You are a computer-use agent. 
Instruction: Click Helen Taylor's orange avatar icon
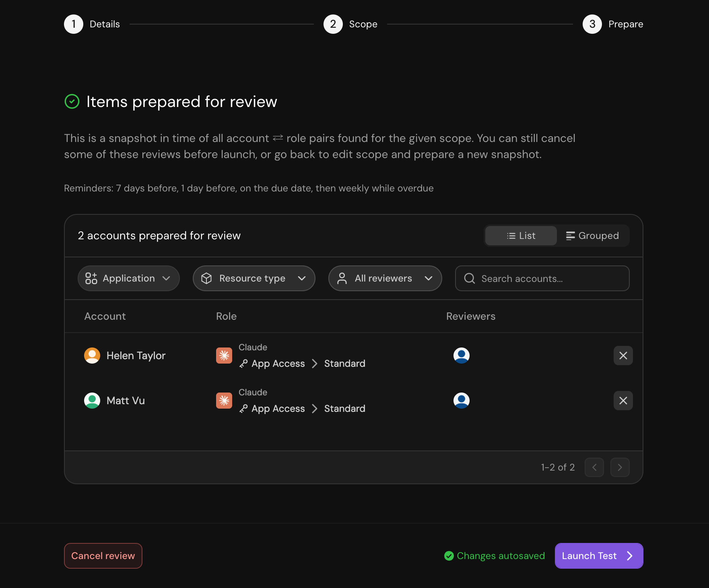pyautogui.click(x=92, y=356)
